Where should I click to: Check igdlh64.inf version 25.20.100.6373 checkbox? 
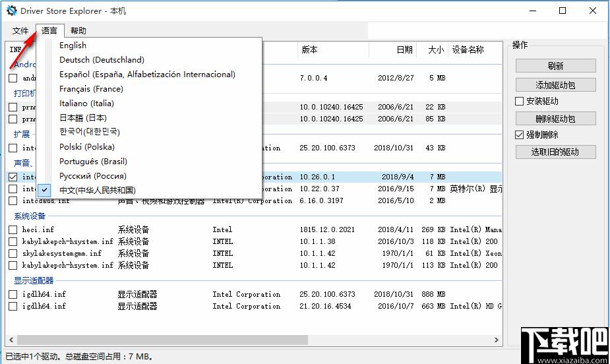tap(13, 294)
